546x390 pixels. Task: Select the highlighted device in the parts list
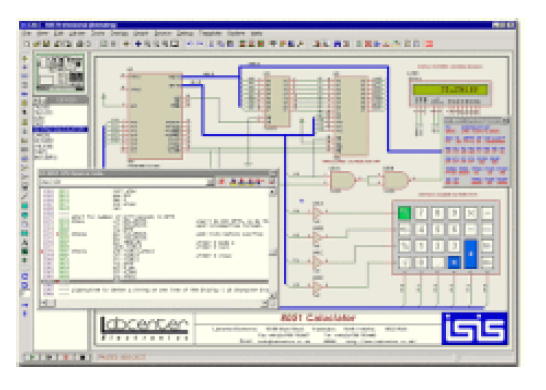tap(60, 130)
